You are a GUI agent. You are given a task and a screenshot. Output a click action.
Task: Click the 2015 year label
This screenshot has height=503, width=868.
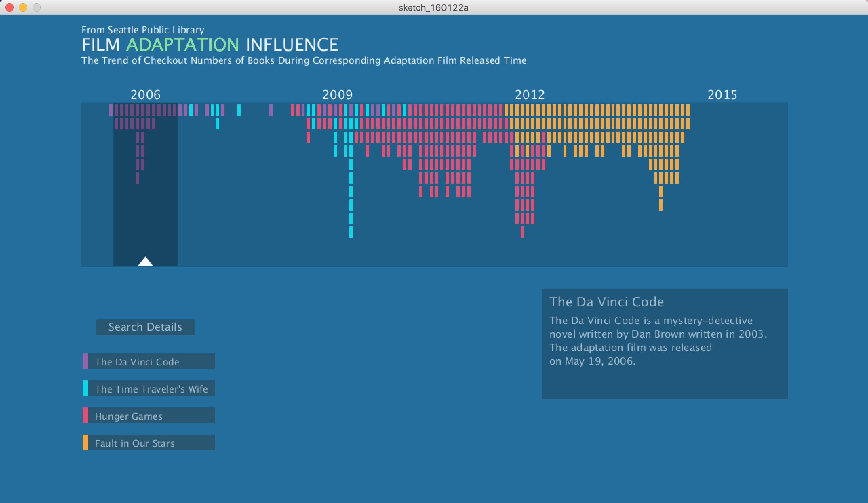722,95
